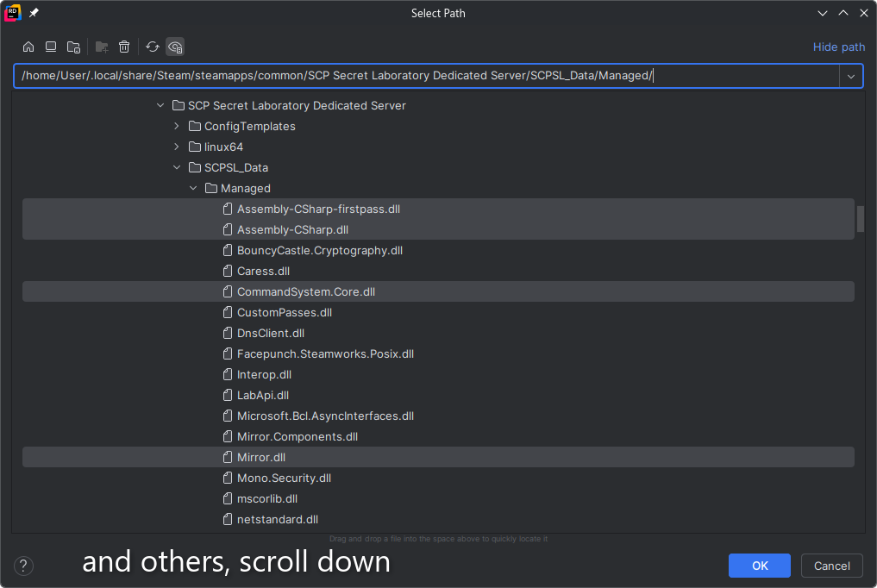The width and height of the screenshot is (877, 588).
Task: Click inside the path input field
Action: click(426, 76)
